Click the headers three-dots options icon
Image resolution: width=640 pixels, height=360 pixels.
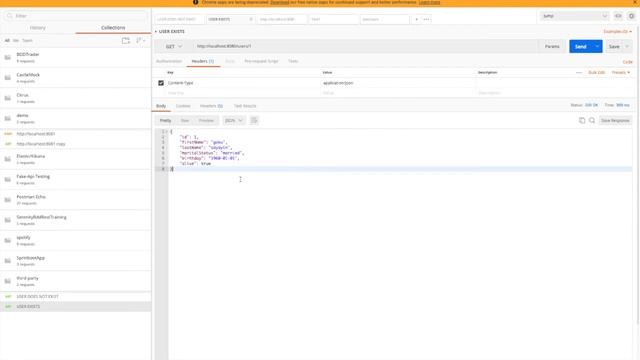click(x=579, y=72)
